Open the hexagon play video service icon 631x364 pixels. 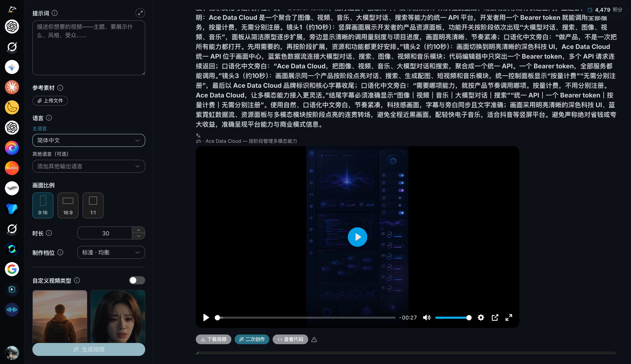tap(12, 290)
